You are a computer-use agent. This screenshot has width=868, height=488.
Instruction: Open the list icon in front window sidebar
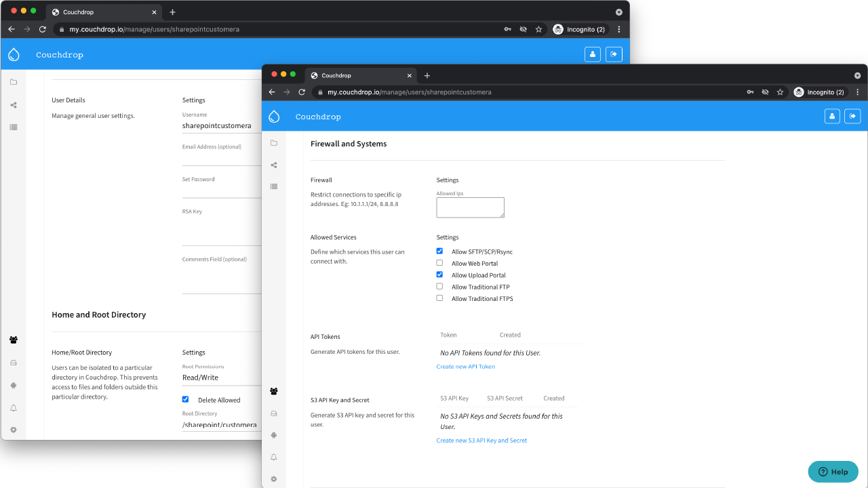pos(274,186)
